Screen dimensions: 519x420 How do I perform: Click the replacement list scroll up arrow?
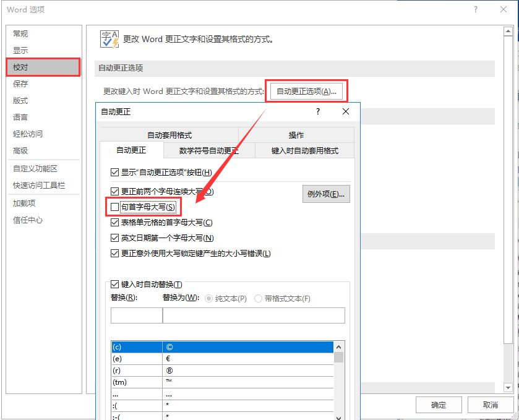[338, 347]
